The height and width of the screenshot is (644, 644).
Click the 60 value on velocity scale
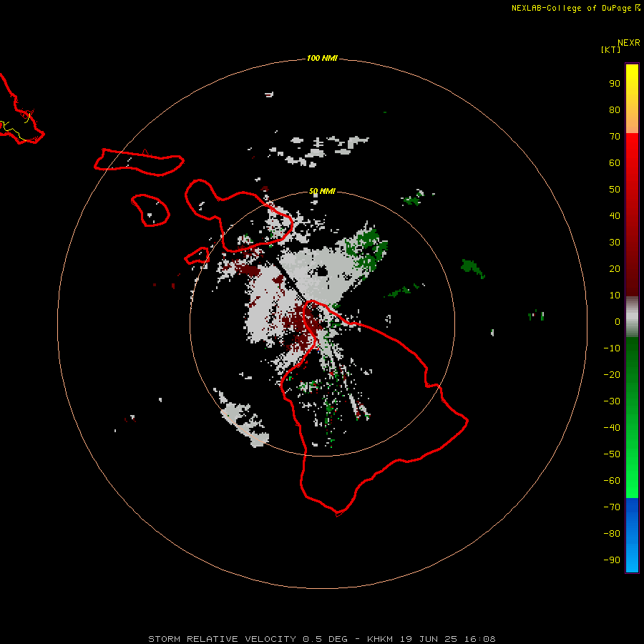pyautogui.click(x=615, y=162)
